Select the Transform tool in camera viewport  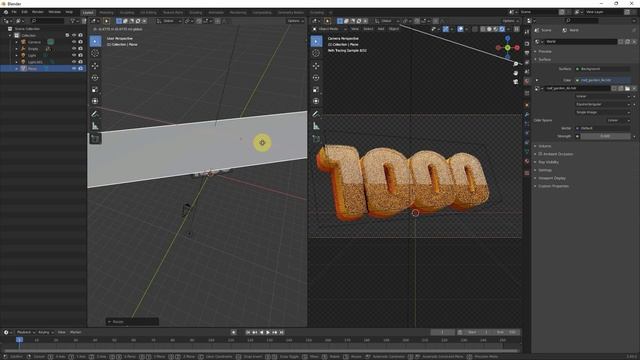tap(316, 101)
